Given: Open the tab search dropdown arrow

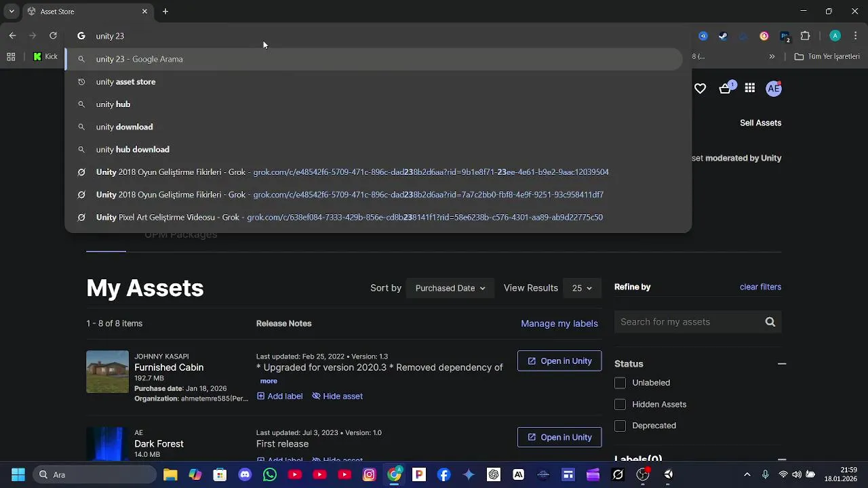Looking at the screenshot, I should click(x=12, y=12).
